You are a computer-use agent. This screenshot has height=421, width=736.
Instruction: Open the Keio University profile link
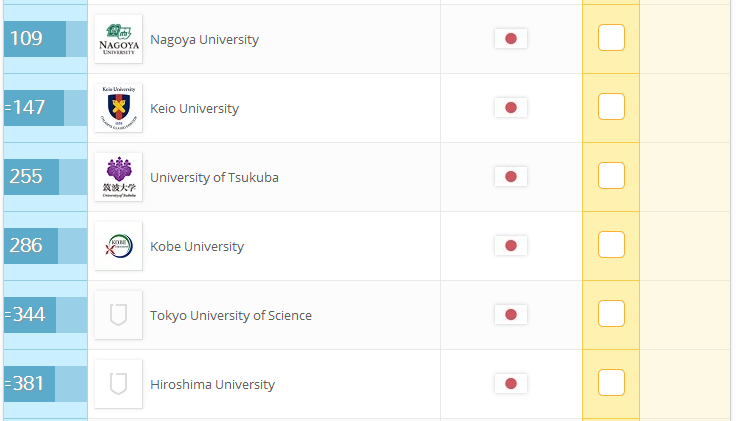click(194, 108)
